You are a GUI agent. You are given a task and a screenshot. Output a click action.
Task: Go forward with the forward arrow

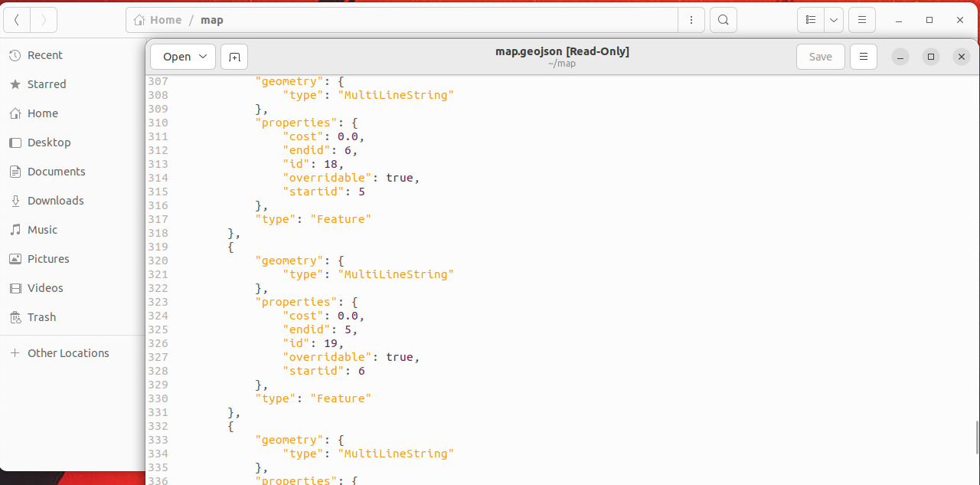(x=44, y=20)
